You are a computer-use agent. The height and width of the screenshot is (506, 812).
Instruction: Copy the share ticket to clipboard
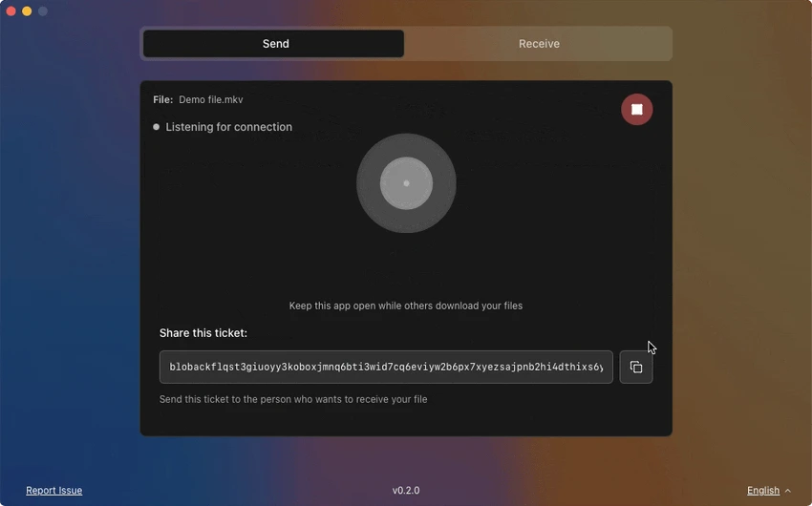tap(636, 368)
